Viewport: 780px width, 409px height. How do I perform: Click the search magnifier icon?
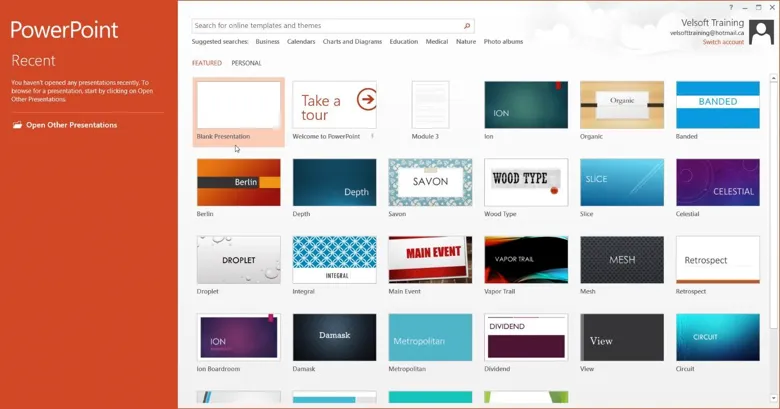467,26
